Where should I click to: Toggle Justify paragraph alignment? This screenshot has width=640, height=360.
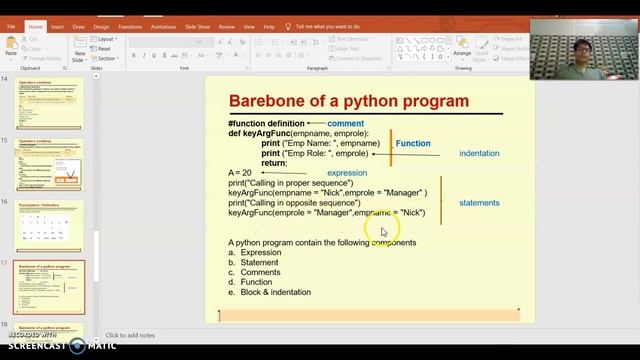[x=289, y=55]
